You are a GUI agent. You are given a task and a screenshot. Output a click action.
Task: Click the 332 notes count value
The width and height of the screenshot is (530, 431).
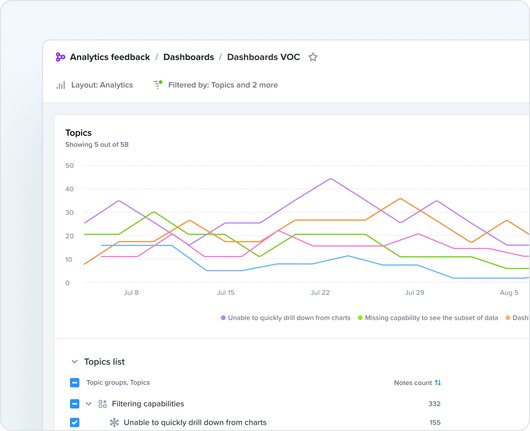click(x=434, y=404)
